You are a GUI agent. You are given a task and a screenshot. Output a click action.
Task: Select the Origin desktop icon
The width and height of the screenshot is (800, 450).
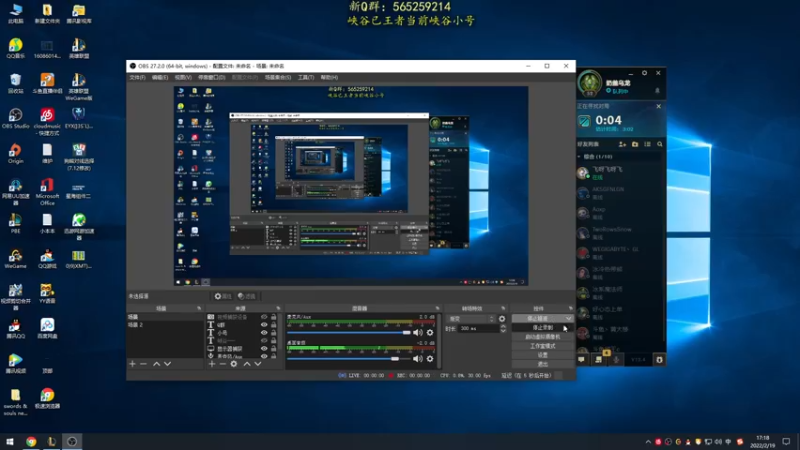[15, 154]
